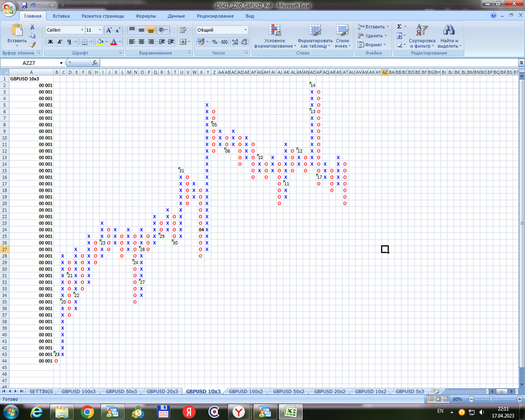This screenshot has width=525, height=420.
Task: Open the Office button menu
Action: 9,9
